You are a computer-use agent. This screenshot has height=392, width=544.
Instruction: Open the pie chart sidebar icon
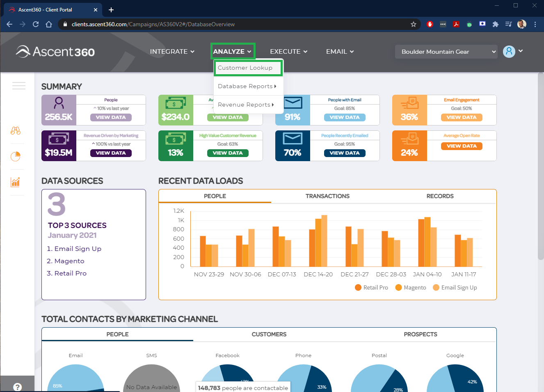16,157
